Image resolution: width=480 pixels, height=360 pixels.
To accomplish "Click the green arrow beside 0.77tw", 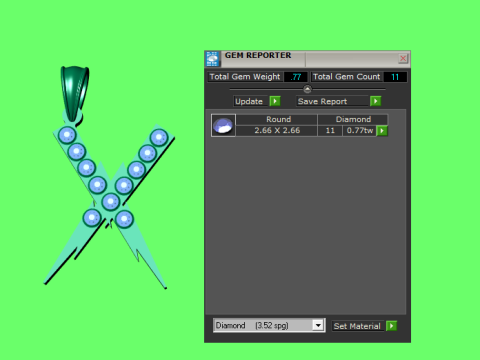I will coord(382,131).
